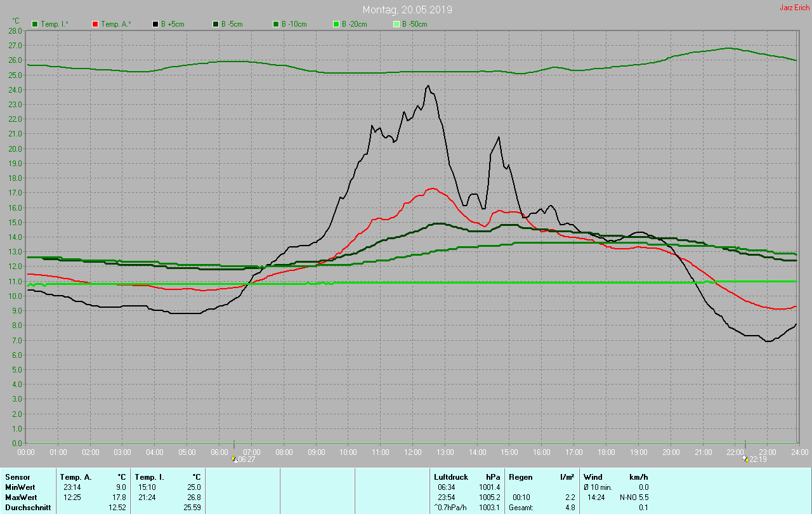Click the sunset icon at 22:19
This screenshot has width=812, height=514.
[745, 459]
